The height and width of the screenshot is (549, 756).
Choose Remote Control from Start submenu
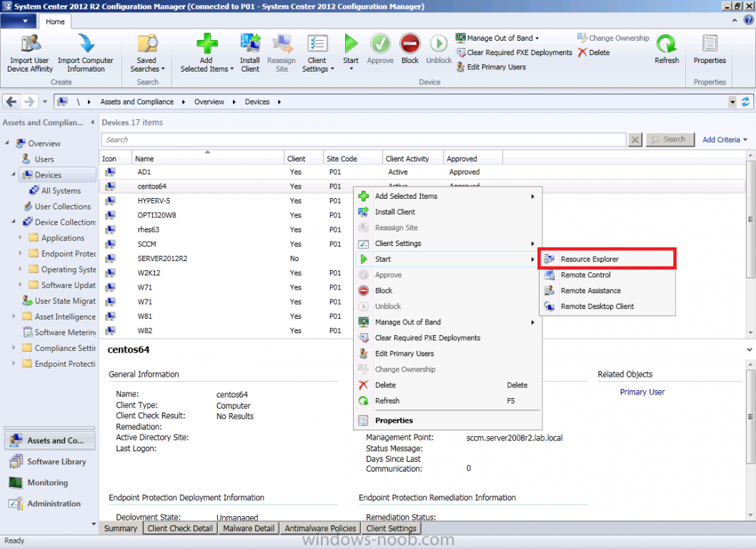[x=607, y=275]
